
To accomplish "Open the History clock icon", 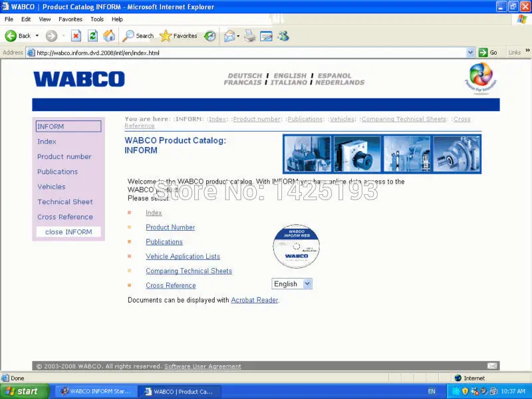I will pos(210,36).
